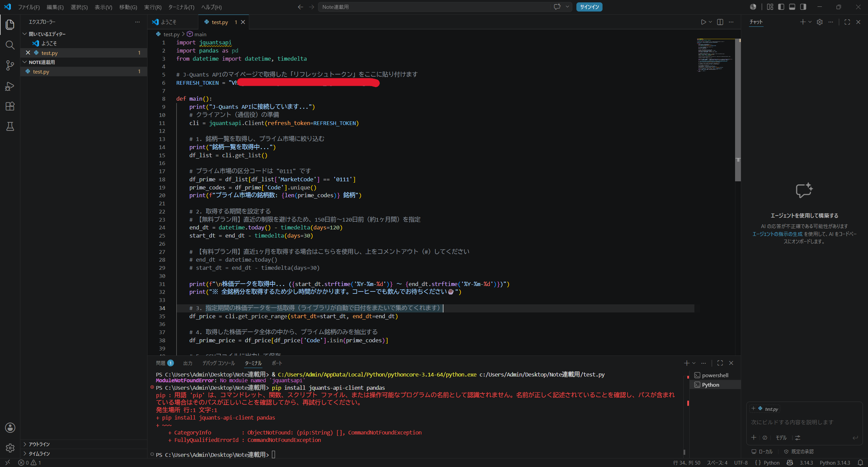Open the Source Control view

tap(10, 65)
